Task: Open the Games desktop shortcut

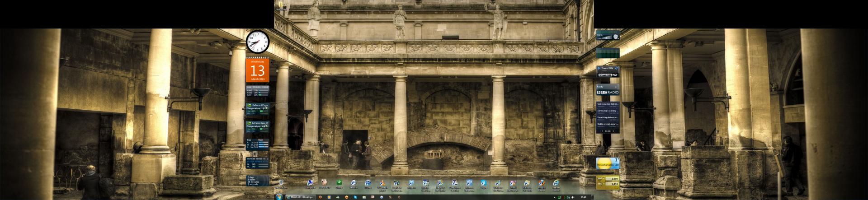Action: (339, 183)
